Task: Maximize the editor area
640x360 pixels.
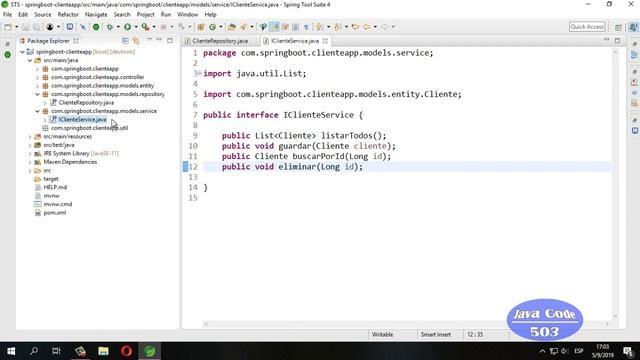Action: 617,40
